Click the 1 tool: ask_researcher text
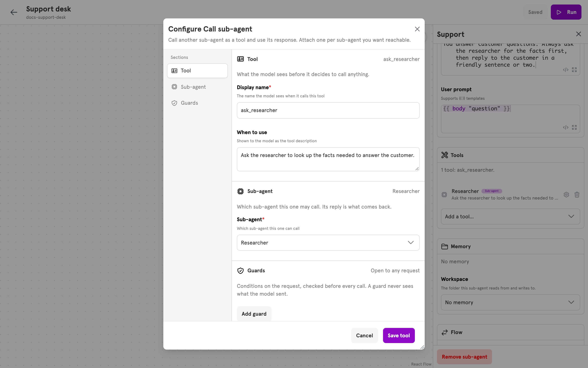This screenshot has height=368, width=588. [x=468, y=170]
